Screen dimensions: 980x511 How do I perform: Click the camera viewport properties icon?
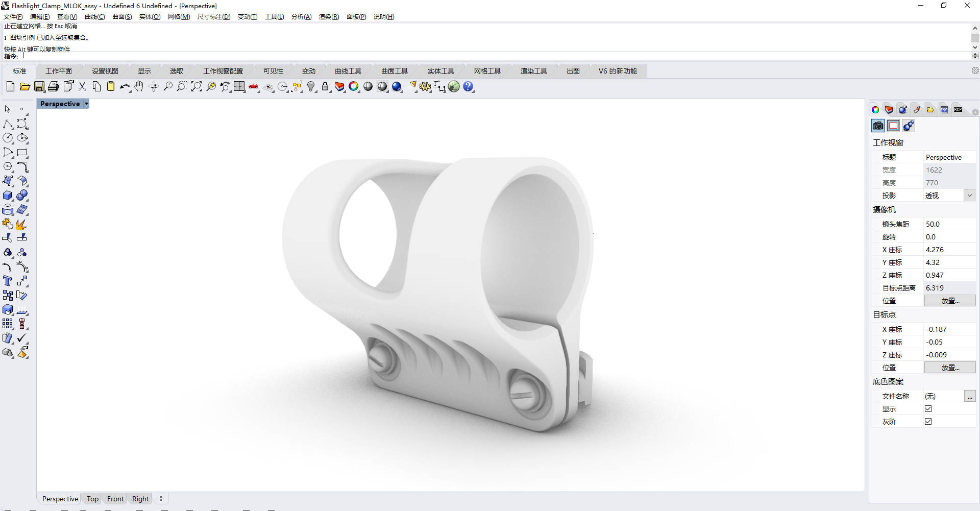coord(878,126)
